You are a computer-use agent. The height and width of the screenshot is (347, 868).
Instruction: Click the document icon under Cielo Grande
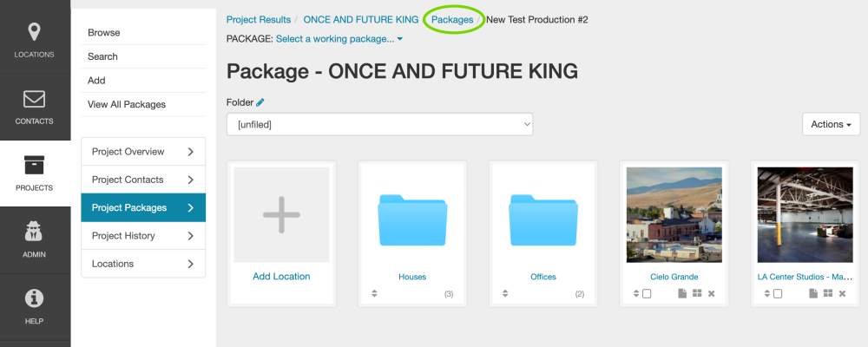[681, 294]
